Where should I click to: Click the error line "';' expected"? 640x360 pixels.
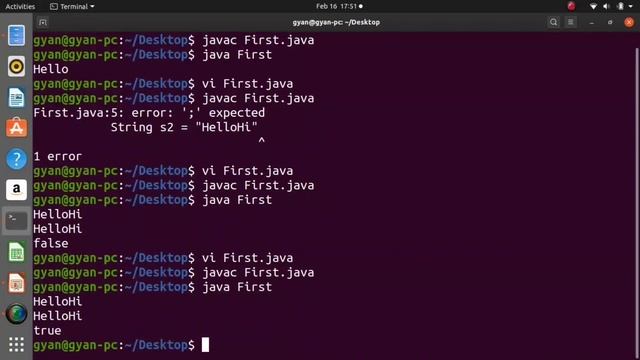[149, 113]
